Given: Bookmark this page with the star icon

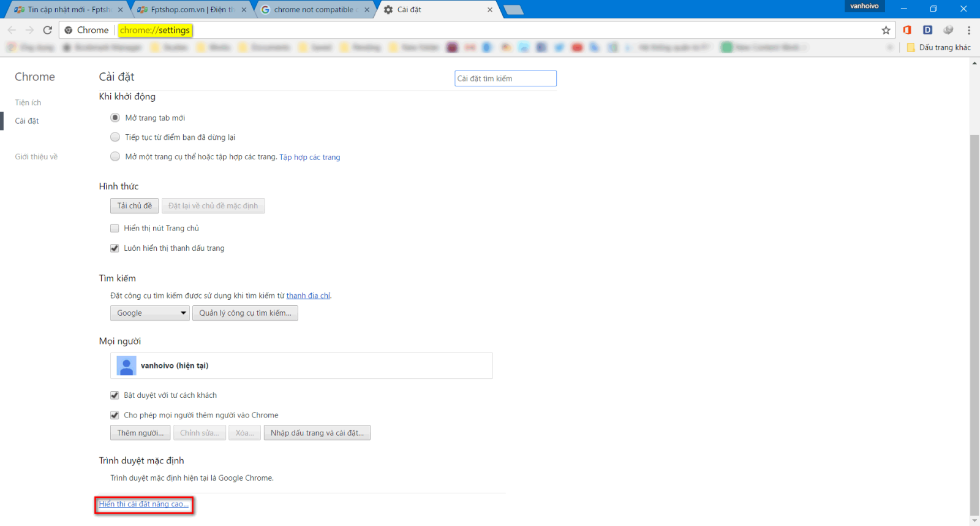Looking at the screenshot, I should tap(886, 30).
